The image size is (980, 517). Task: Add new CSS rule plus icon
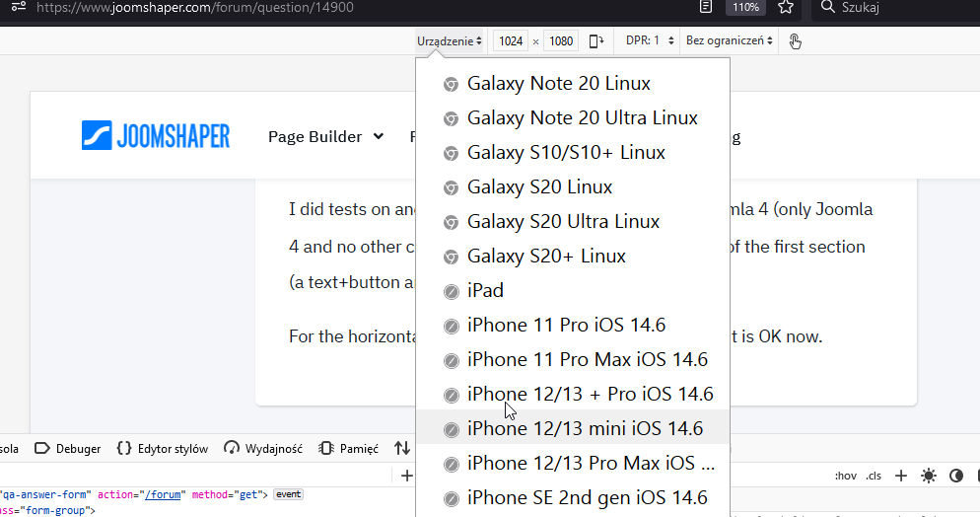[x=900, y=476]
